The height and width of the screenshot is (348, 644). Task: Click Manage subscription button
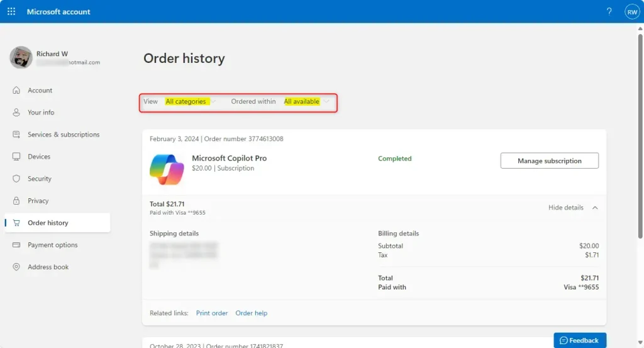coord(549,160)
